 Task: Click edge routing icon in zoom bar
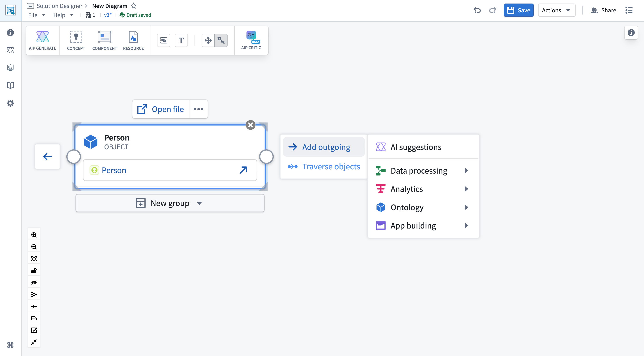coord(34,307)
